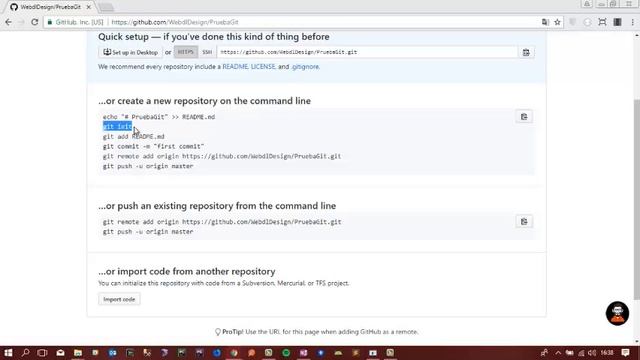Click git push -u origin master in push existing section
The height and width of the screenshot is (360, 640).
point(148,231)
